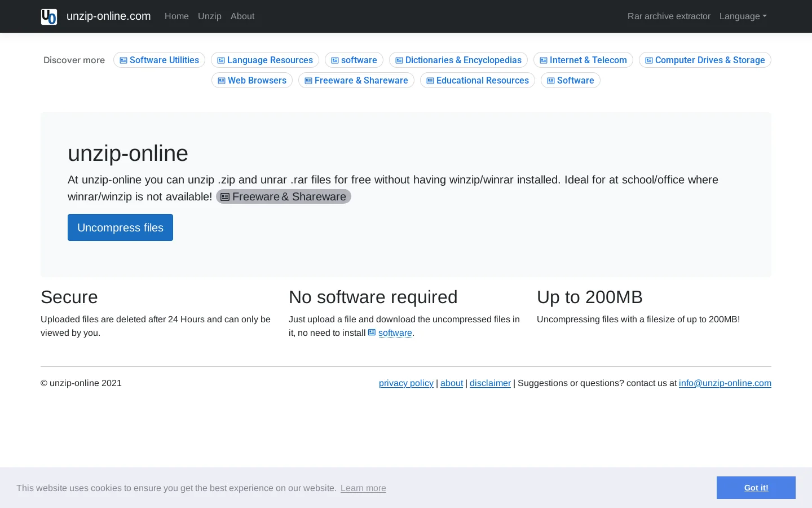The height and width of the screenshot is (508, 812).
Task: Click the icon before the inline software link
Action: (372, 332)
